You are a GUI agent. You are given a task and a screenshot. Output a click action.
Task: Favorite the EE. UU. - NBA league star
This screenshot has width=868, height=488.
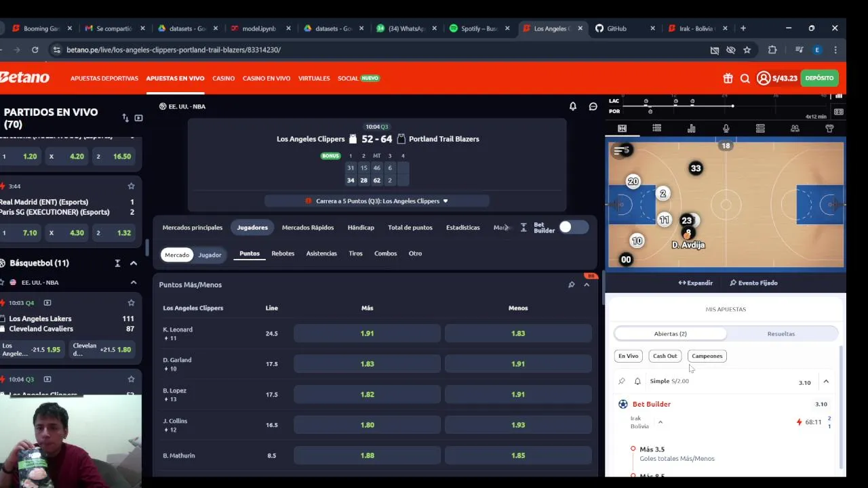point(3,282)
